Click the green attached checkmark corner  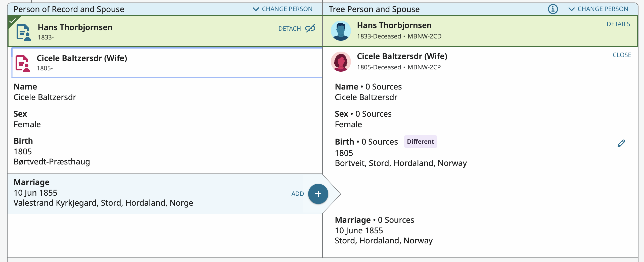(12, 20)
